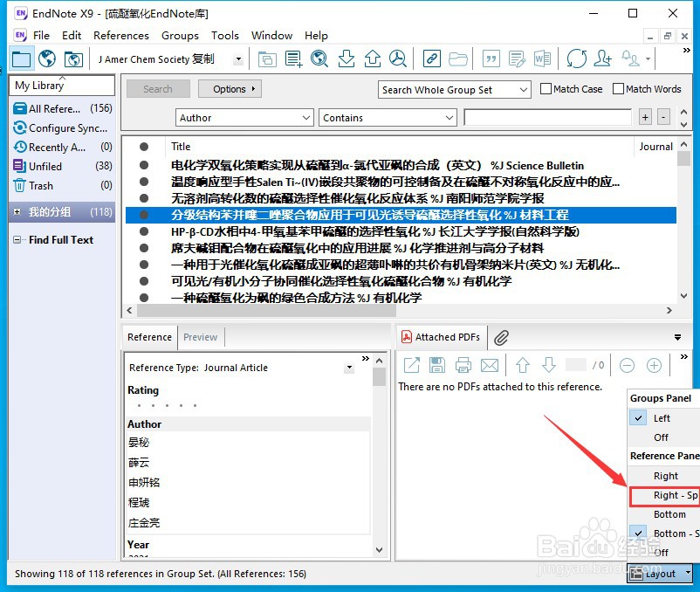
Task: Click Attach File paperclip icon
Action: click(x=501, y=338)
